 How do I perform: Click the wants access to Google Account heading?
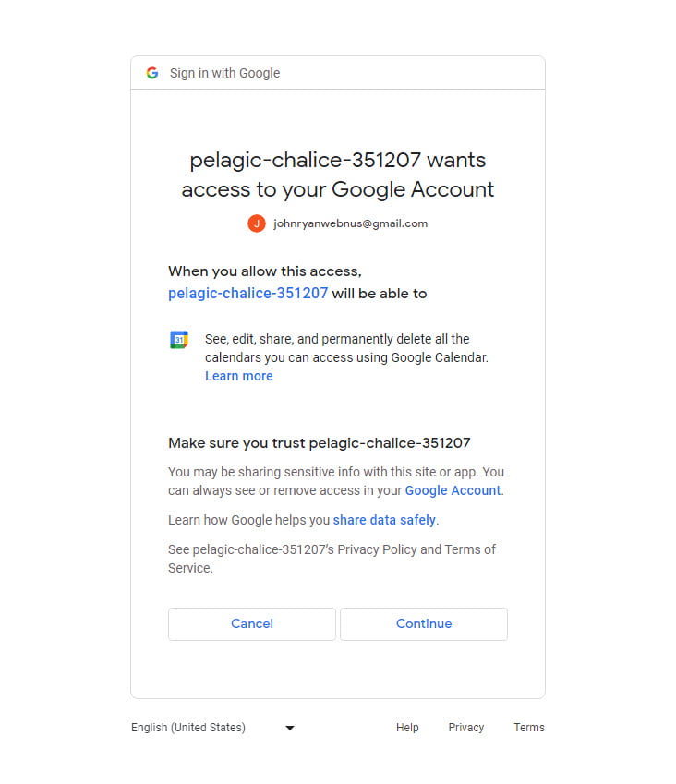(338, 175)
